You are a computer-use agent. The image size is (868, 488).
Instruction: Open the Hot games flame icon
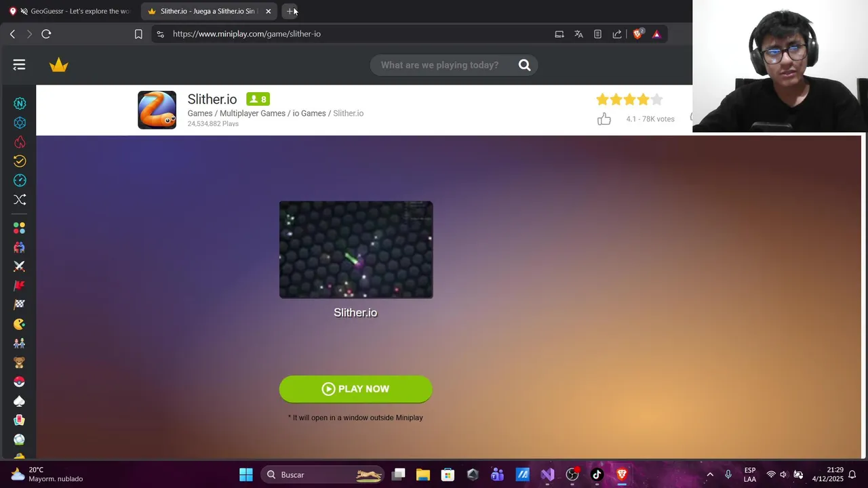pos(20,142)
